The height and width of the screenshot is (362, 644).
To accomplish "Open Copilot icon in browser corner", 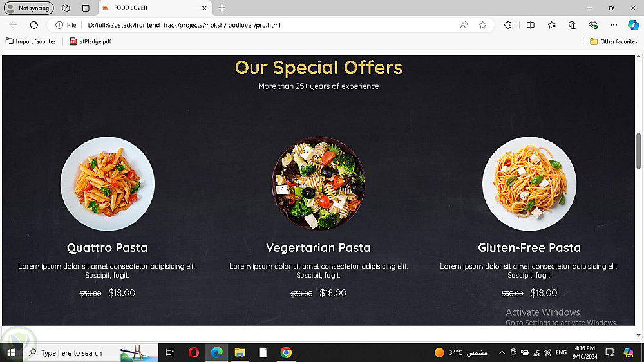I will click(x=633, y=25).
